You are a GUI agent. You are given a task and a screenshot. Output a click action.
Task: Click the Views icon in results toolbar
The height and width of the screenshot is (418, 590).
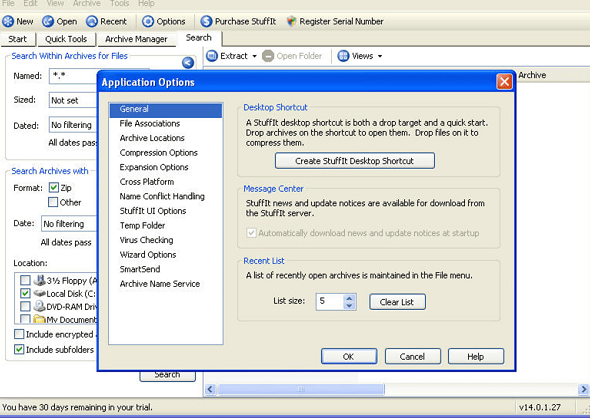tap(343, 56)
